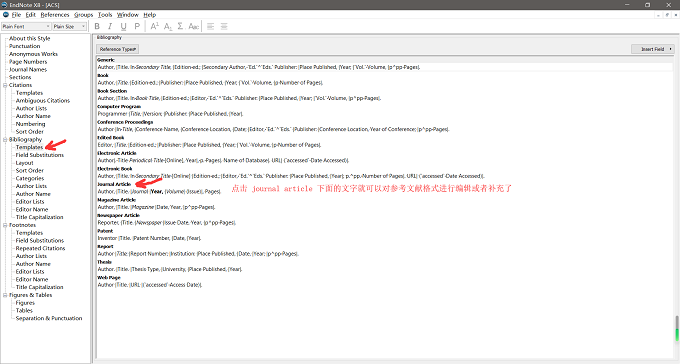Toggle Bold formatting button
The width and height of the screenshot is (680, 364).
pos(97,26)
